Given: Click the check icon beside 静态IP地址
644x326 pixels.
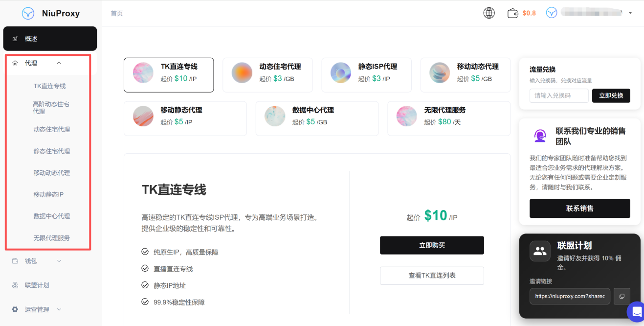Looking at the screenshot, I should point(145,285).
